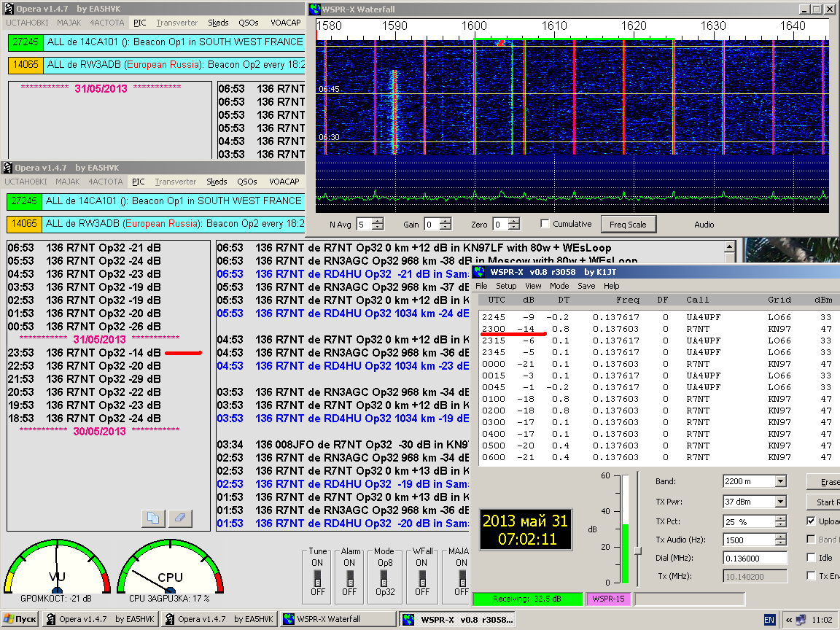Screen dimensions: 840x630
Task: Open the Пуск start button
Action: click(20, 620)
